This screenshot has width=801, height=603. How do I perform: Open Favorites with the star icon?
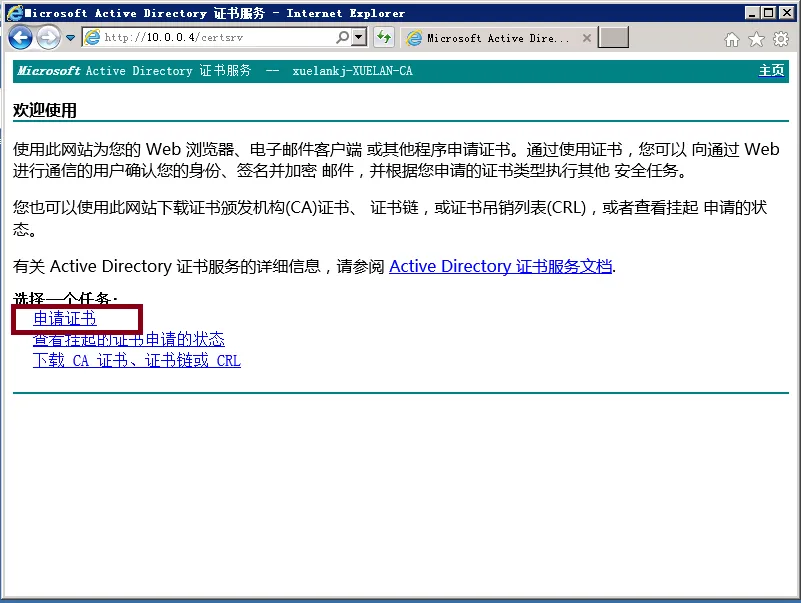pos(756,39)
